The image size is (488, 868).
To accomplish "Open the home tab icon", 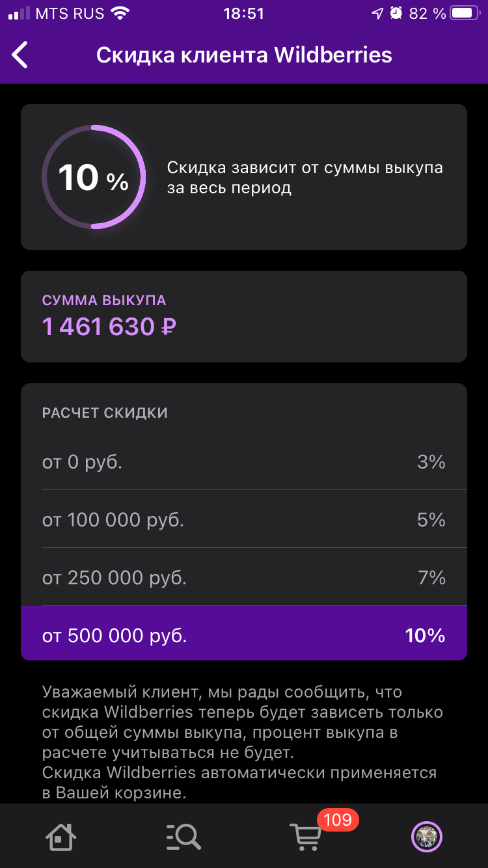I will point(61,836).
